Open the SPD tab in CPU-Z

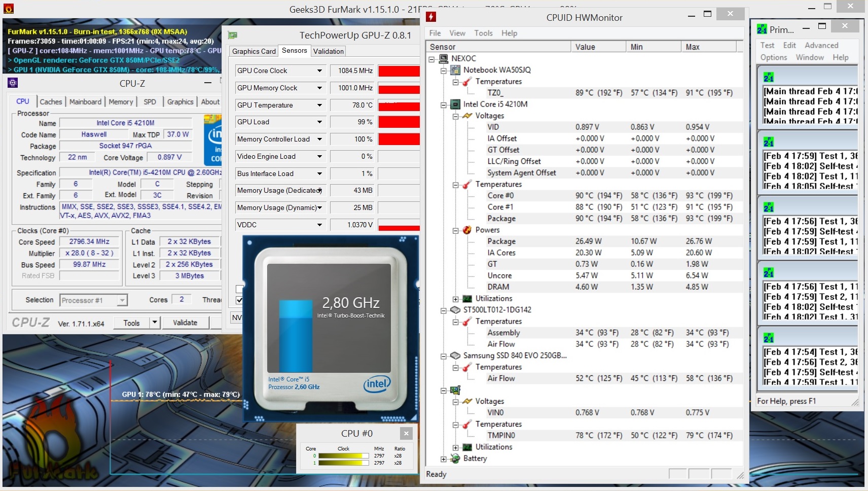150,102
